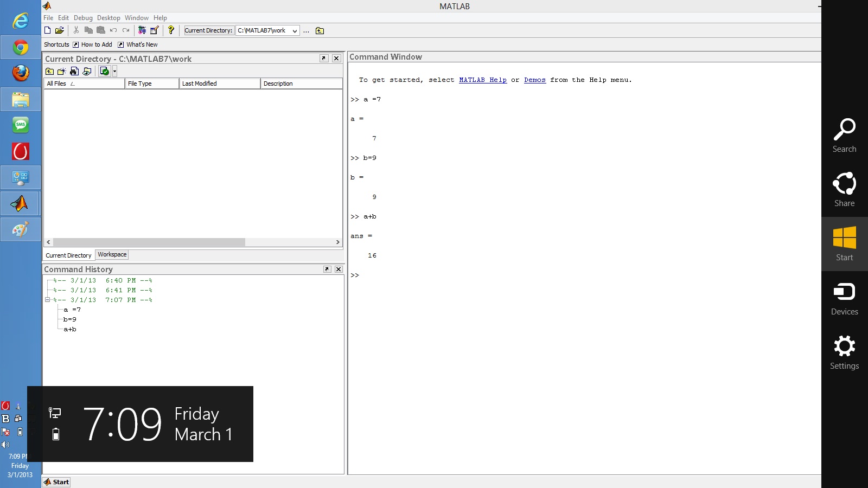The height and width of the screenshot is (488, 868).
Task: Create new folder in Current Directory panel
Action: [62, 71]
